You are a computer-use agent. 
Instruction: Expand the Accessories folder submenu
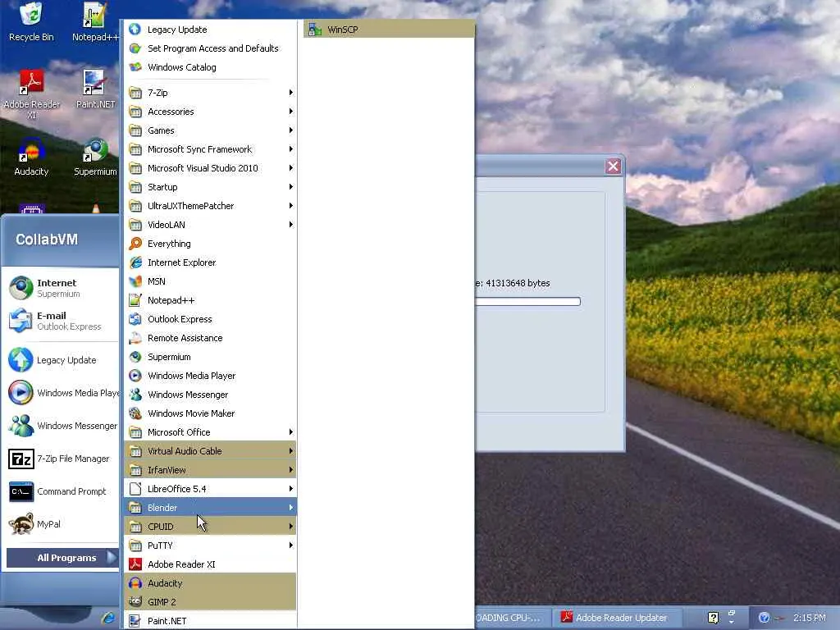(211, 112)
